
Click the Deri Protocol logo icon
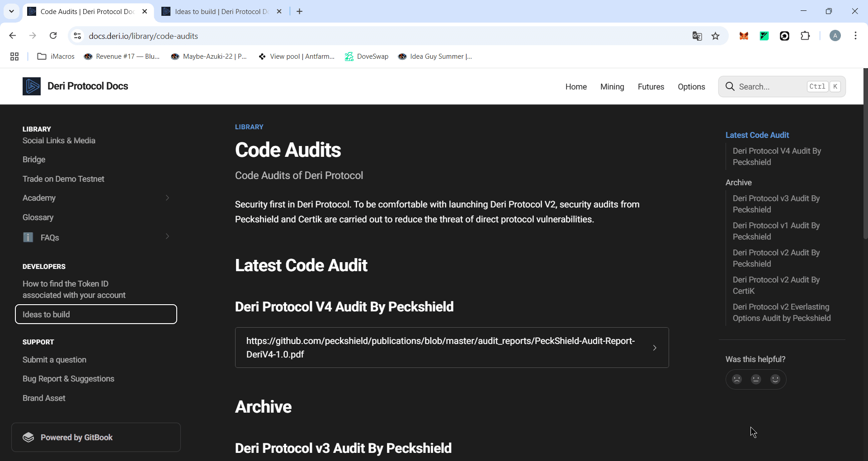point(32,86)
